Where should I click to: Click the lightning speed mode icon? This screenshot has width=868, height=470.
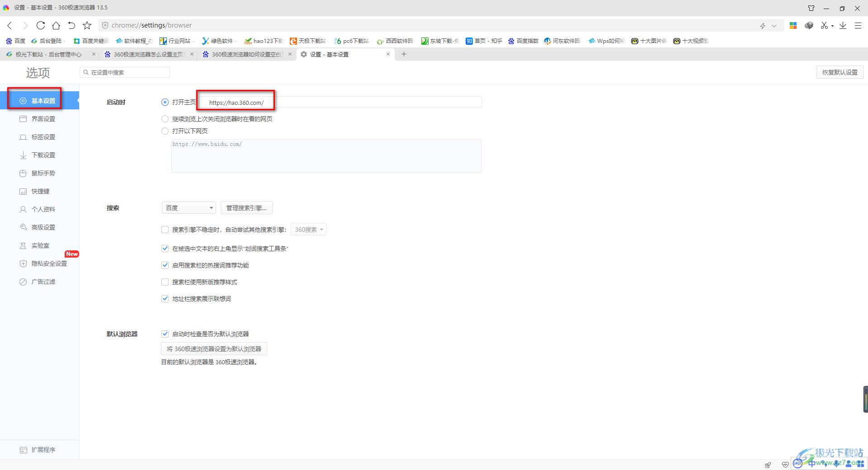[x=763, y=26]
